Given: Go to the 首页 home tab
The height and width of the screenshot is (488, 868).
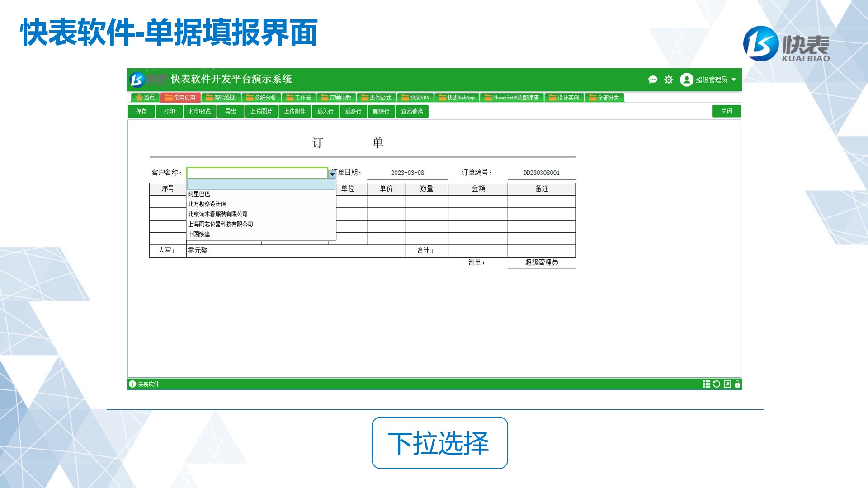Looking at the screenshot, I should tap(145, 98).
